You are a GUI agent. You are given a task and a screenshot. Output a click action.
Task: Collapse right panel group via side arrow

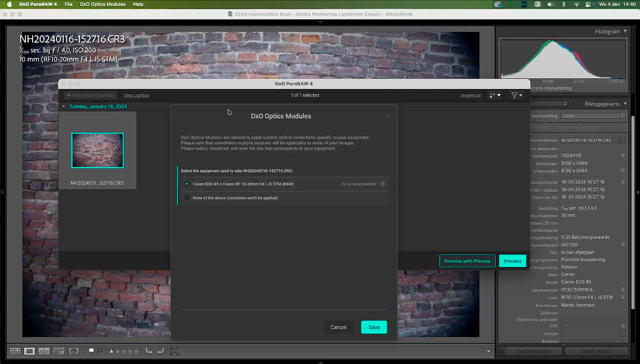pyautogui.click(x=637, y=192)
